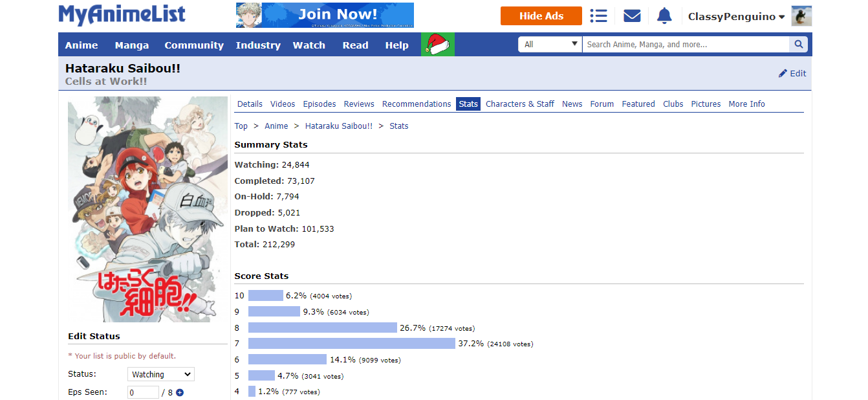Switch to the Clubs tab
The height and width of the screenshot is (400, 868).
point(673,104)
